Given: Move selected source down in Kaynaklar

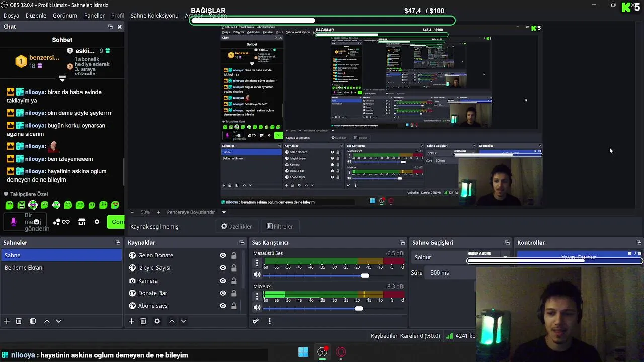Looking at the screenshot, I should (x=183, y=321).
